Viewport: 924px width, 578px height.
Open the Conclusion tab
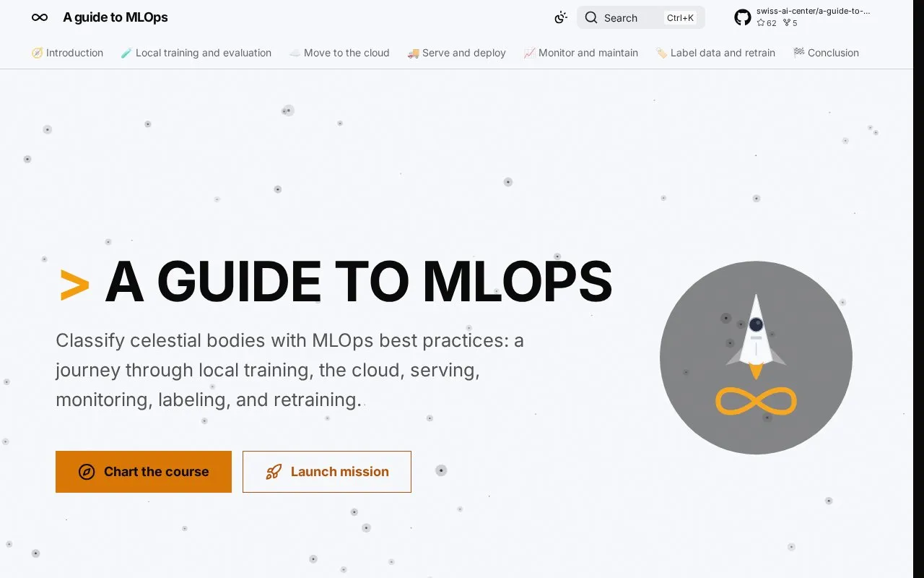(826, 53)
